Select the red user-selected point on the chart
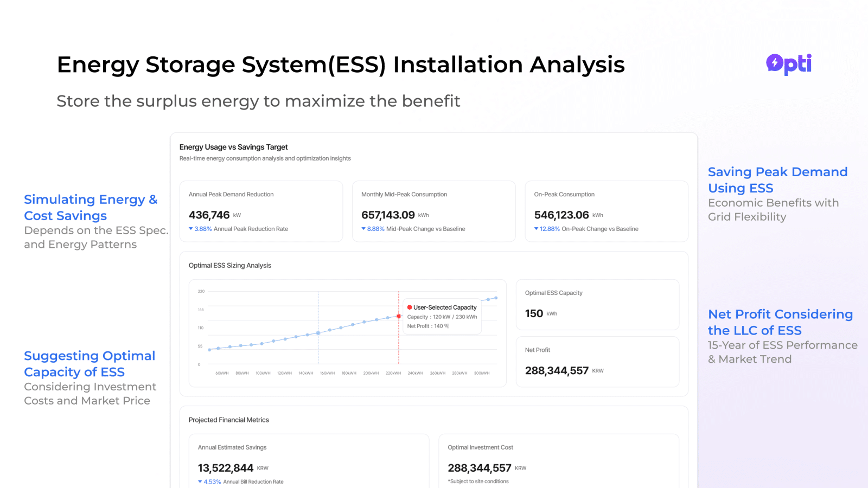The image size is (868, 488). click(x=399, y=316)
